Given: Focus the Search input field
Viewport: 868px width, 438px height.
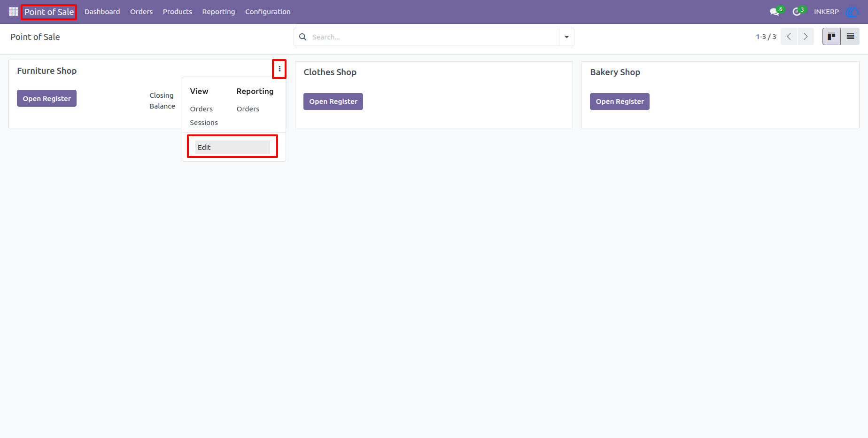Looking at the screenshot, I should pyautogui.click(x=433, y=37).
